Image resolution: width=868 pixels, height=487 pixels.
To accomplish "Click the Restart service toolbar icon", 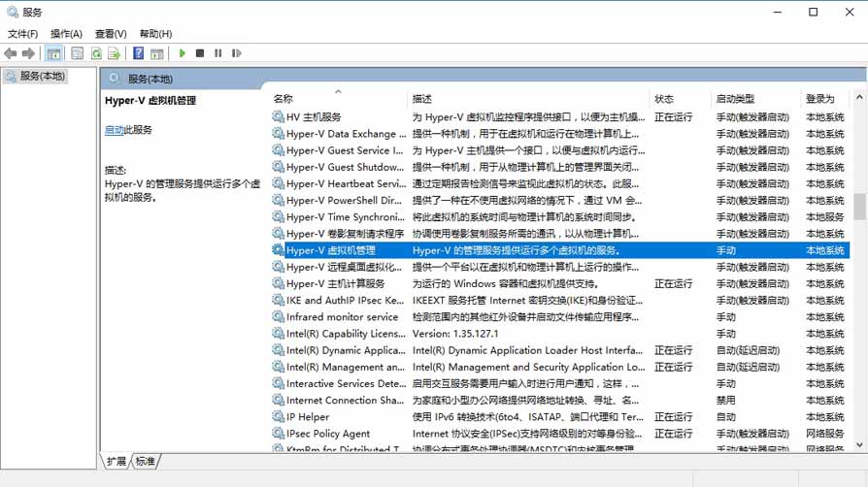I will 235,53.
